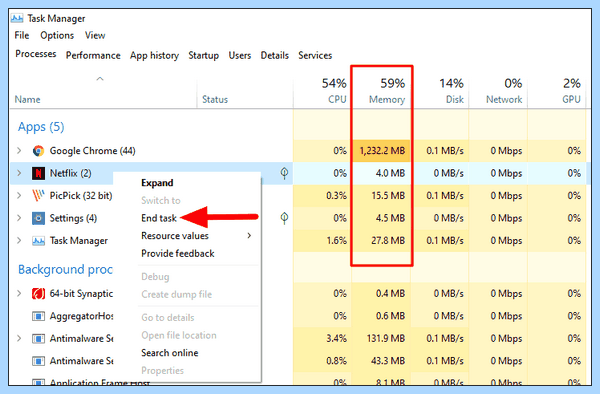Click the Google Chrome app icon
This screenshot has height=394, width=600.
coord(38,151)
